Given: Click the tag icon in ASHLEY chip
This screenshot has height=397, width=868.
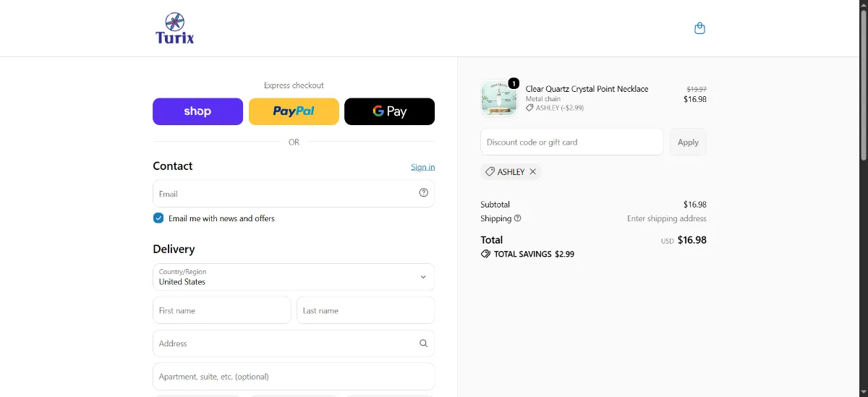Looking at the screenshot, I should [490, 172].
